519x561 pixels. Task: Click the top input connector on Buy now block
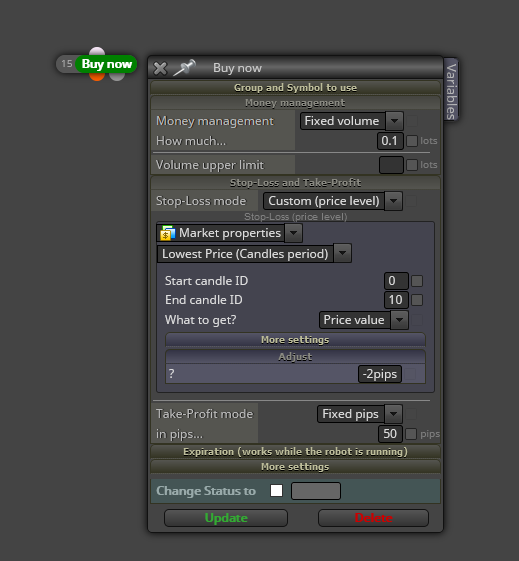coord(97,52)
